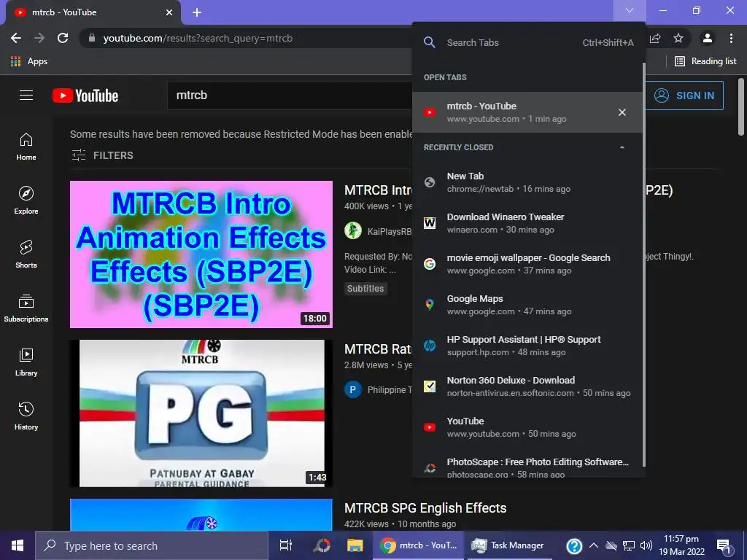Close the mtrcb browser tab
The image size is (747, 560).
click(x=169, y=12)
